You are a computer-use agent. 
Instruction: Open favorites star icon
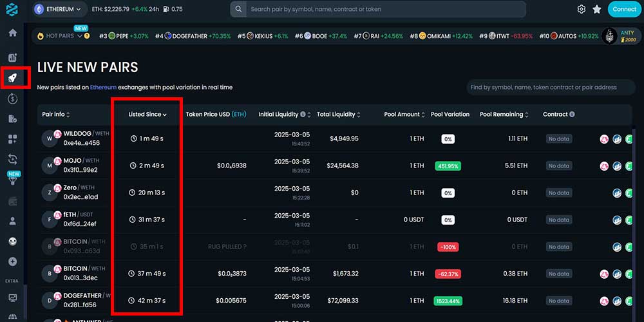(597, 9)
